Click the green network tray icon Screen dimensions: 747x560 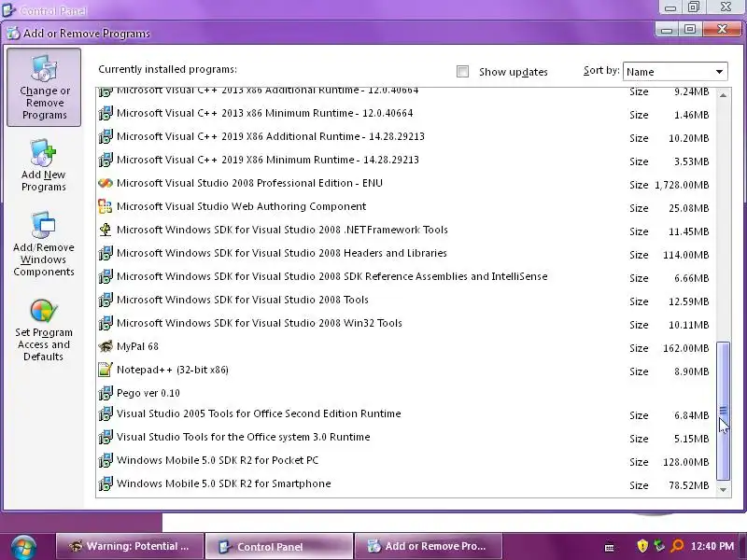pyautogui.click(x=660, y=546)
